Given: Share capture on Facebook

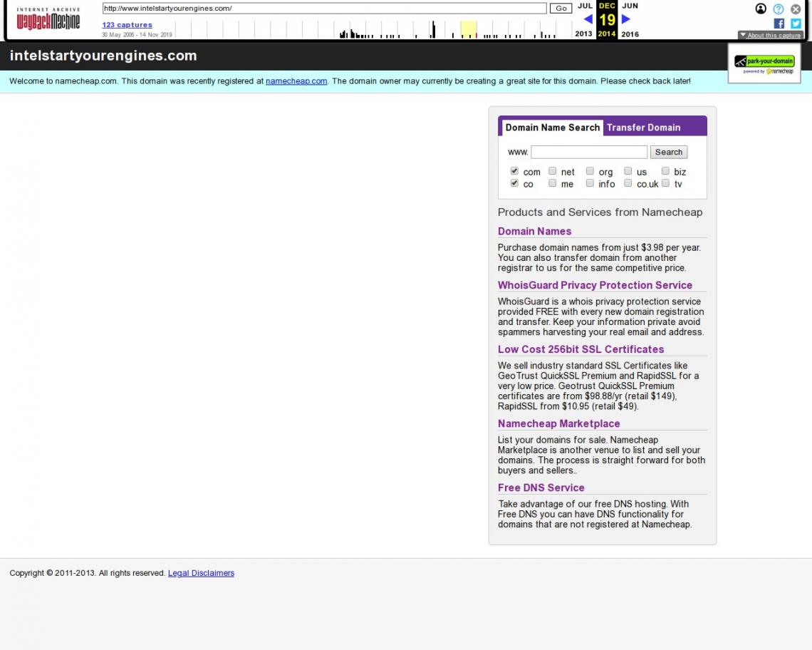Looking at the screenshot, I should (x=779, y=24).
